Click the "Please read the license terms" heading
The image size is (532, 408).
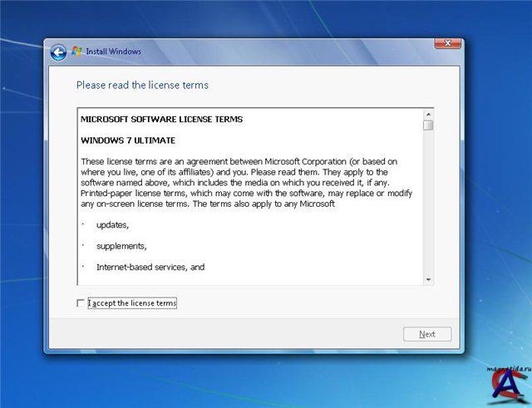click(142, 85)
